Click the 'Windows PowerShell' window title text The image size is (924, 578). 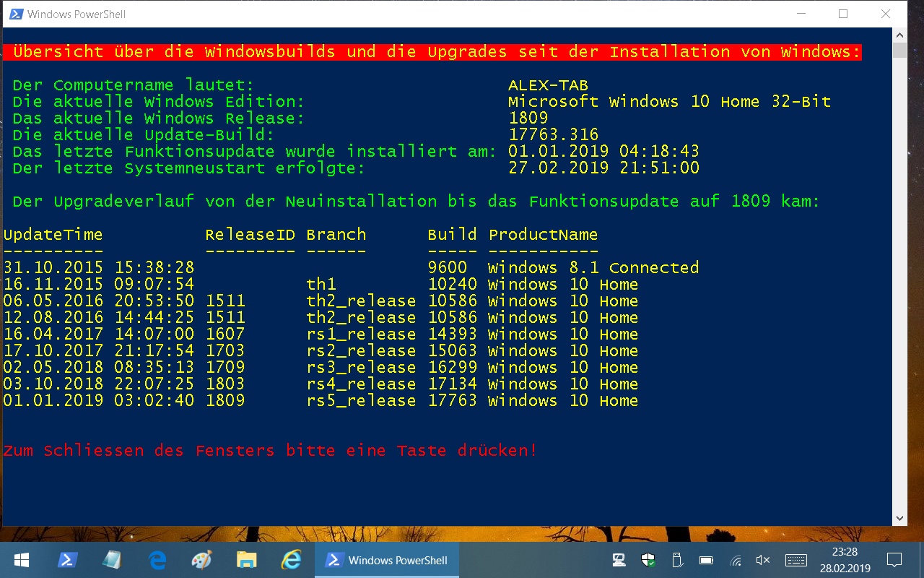[x=77, y=14]
